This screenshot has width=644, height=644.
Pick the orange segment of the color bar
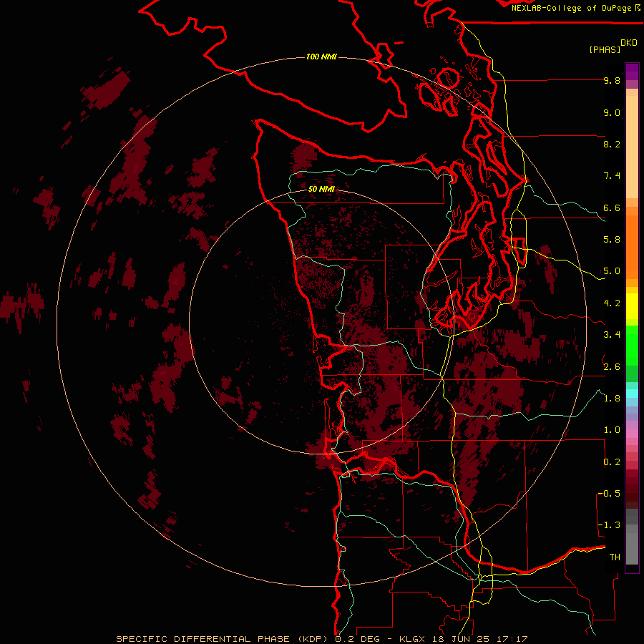pos(632,246)
